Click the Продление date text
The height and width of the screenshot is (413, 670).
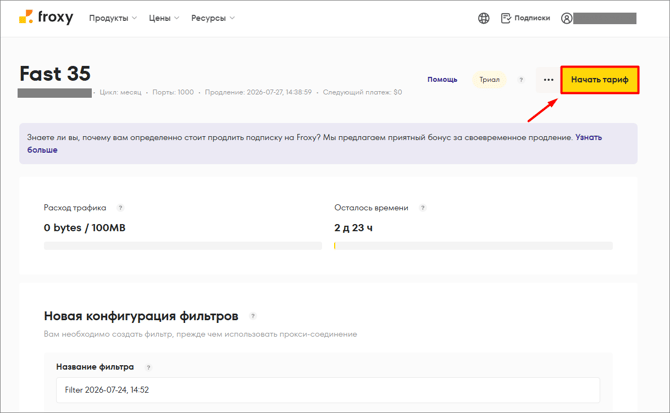pyautogui.click(x=258, y=92)
